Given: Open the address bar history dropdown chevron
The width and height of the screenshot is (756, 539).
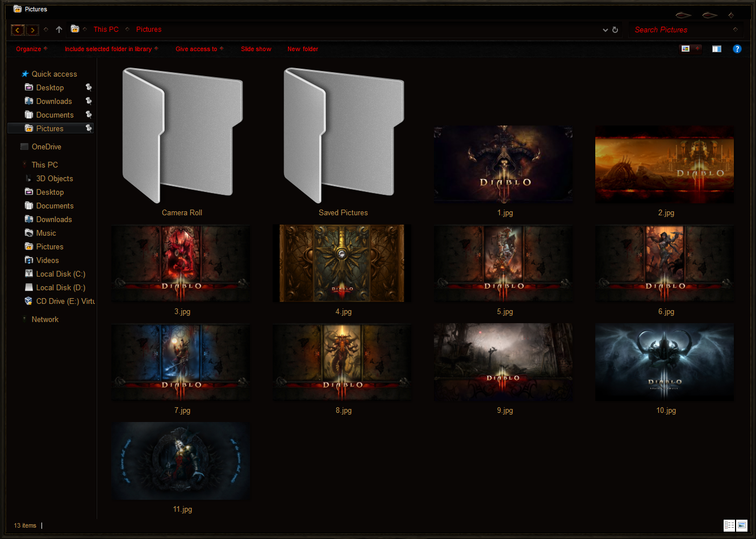Looking at the screenshot, I should coord(605,30).
